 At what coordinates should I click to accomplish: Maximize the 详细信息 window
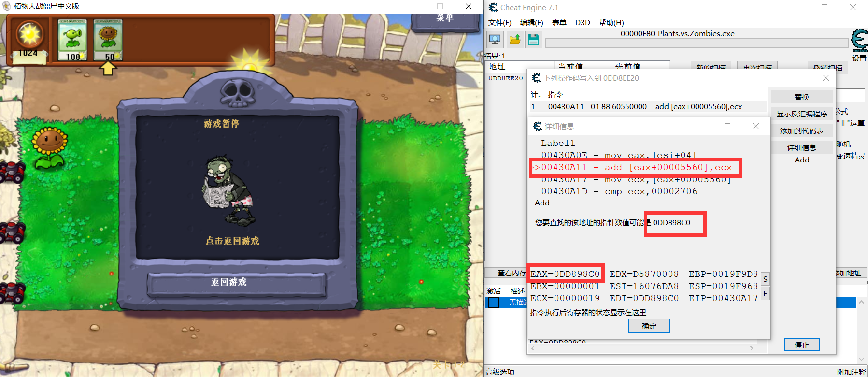[x=727, y=126]
